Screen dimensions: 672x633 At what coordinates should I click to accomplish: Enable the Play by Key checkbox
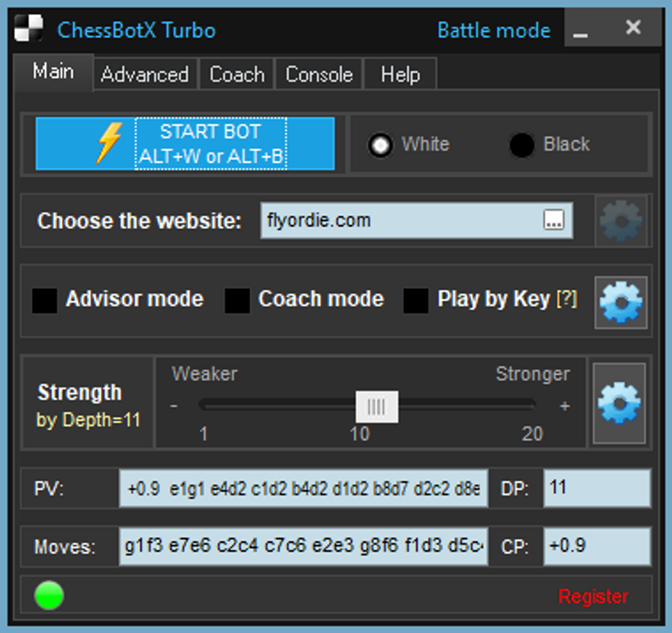(416, 301)
